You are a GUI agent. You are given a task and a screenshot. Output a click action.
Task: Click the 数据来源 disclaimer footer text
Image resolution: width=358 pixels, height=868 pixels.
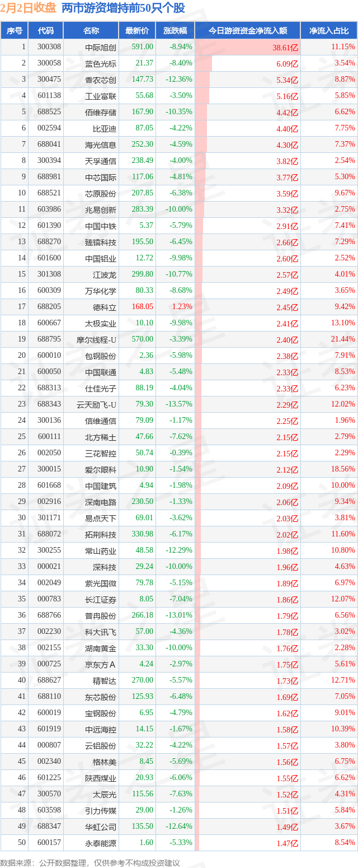click(91, 863)
